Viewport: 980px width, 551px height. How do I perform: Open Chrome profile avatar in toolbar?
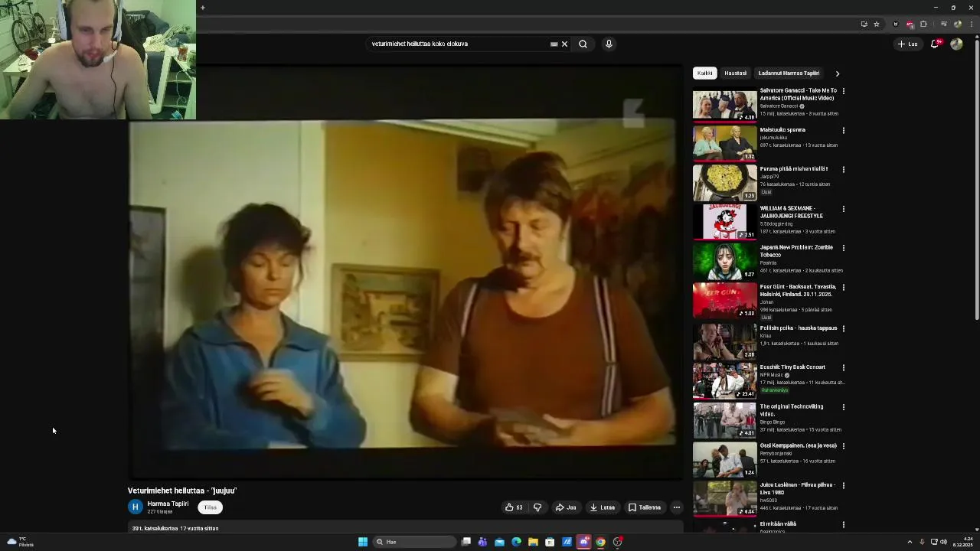958,24
